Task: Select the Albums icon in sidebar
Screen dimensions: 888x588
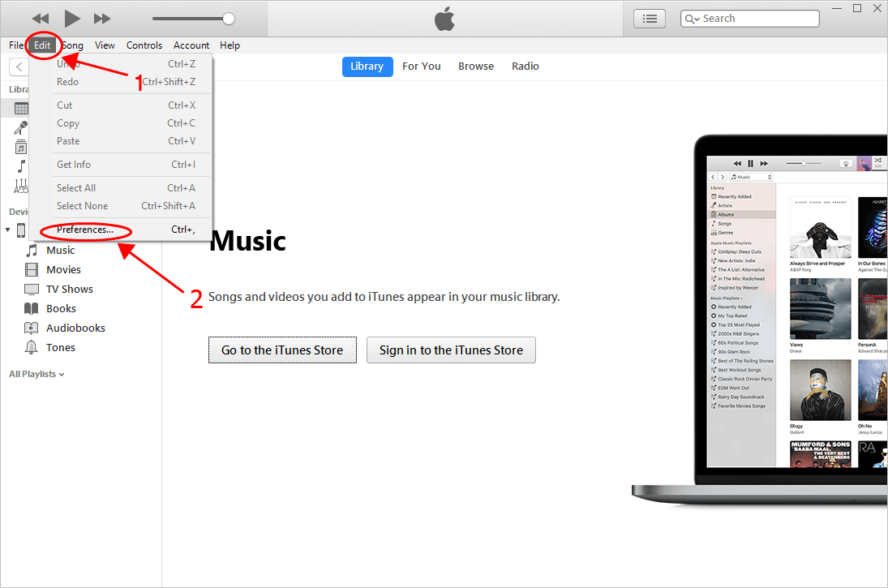Action: 21,147
